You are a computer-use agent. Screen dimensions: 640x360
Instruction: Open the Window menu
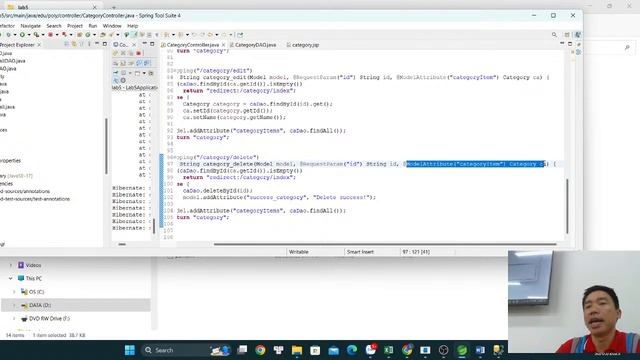(x=112, y=26)
